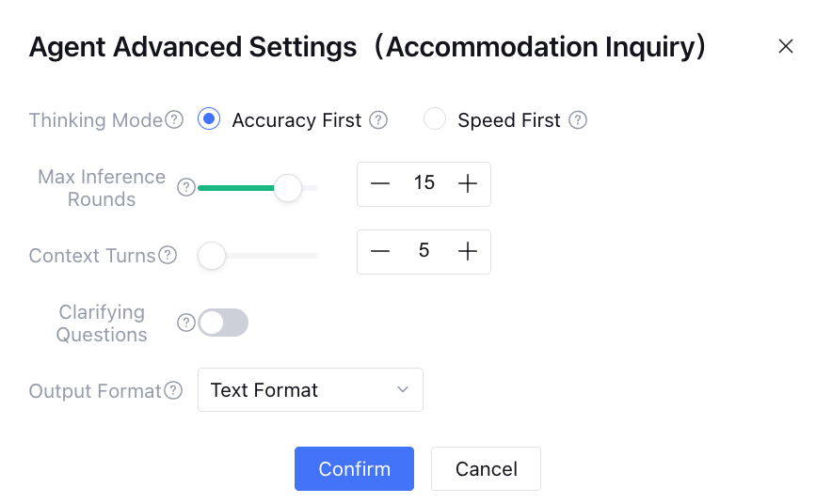Click Clarifying Questions help icon
Image resolution: width=832 pixels, height=504 pixels.
point(186,323)
